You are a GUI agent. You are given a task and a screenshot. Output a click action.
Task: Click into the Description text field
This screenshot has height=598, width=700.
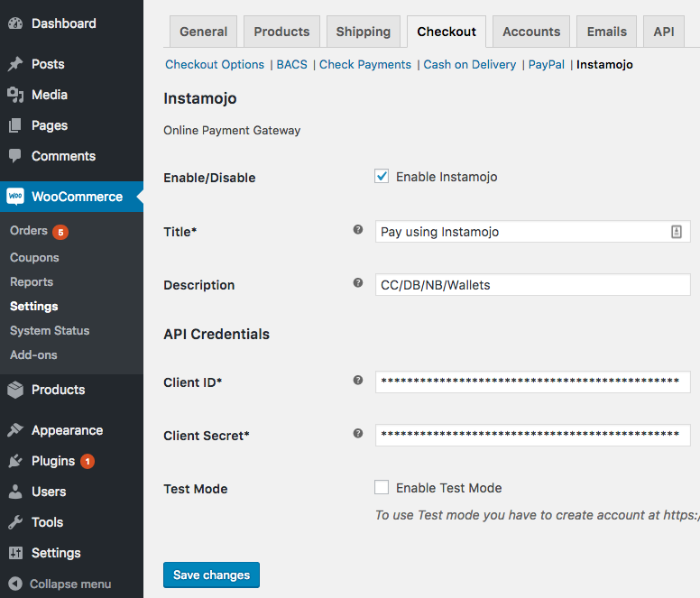(x=532, y=285)
